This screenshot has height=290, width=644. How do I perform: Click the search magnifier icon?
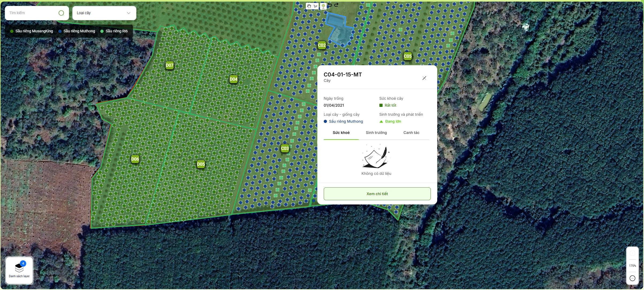(61, 13)
